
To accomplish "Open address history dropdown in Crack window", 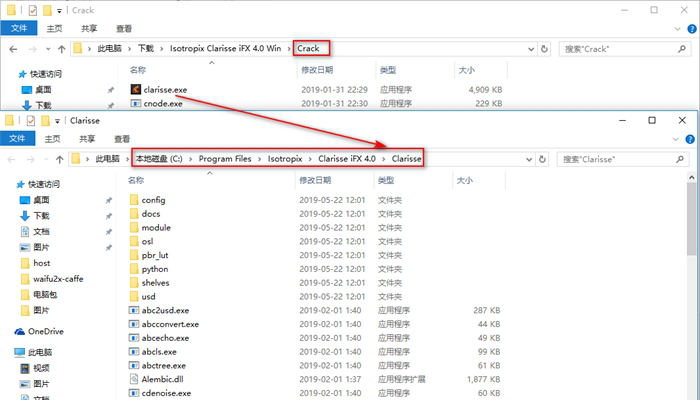I will pyautogui.click(x=531, y=49).
